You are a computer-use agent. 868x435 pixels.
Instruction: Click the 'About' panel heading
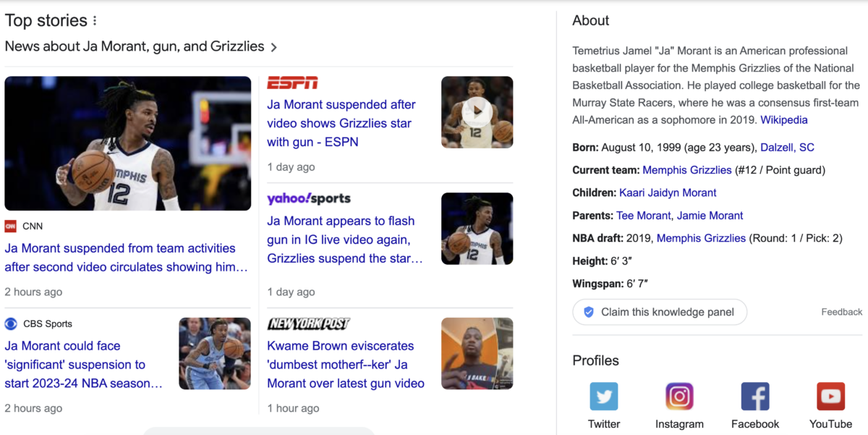(x=591, y=21)
